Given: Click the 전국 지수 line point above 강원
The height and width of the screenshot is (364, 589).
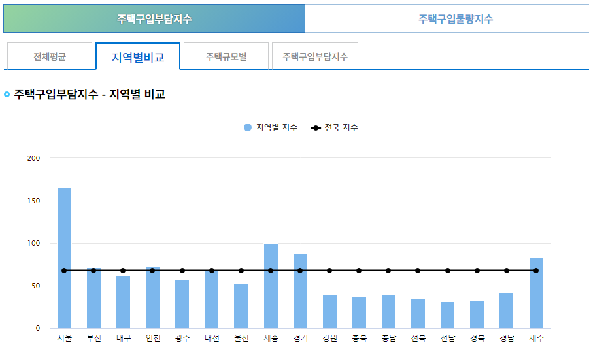Looking at the screenshot, I should (x=329, y=271).
